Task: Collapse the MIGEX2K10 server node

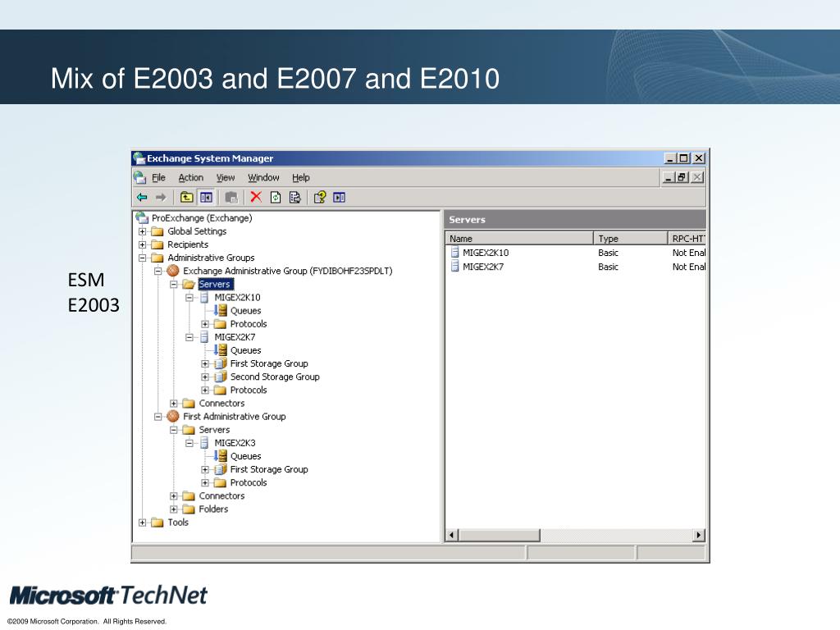Action: point(189,297)
